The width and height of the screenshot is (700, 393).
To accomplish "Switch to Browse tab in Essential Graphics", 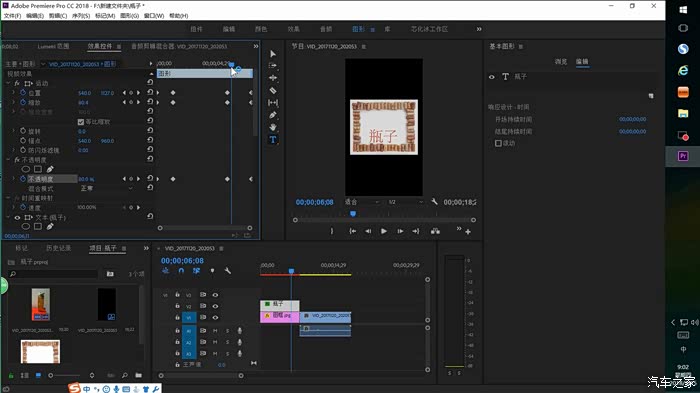I will [x=561, y=62].
